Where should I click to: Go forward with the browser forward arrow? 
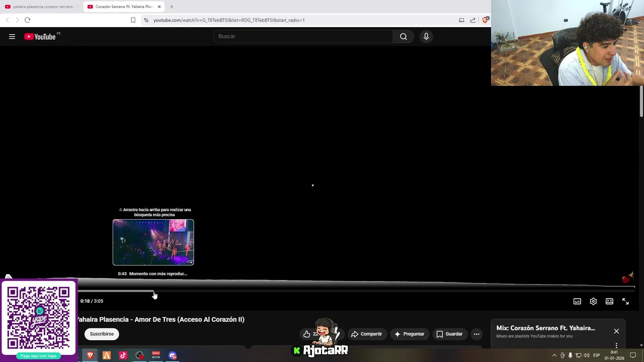tap(17, 20)
